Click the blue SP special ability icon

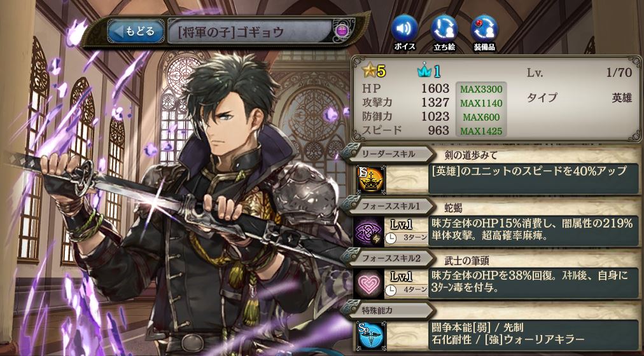pyautogui.click(x=370, y=336)
